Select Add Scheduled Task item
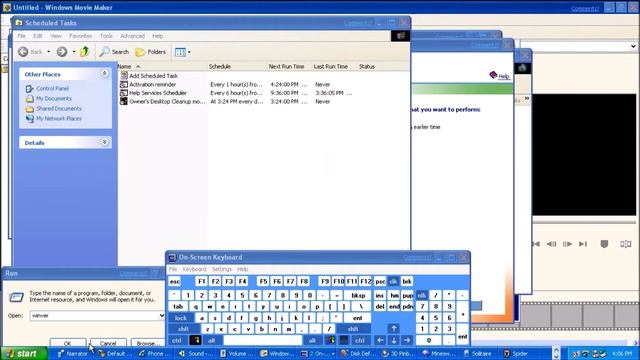This screenshot has height=360, width=640. click(x=153, y=76)
